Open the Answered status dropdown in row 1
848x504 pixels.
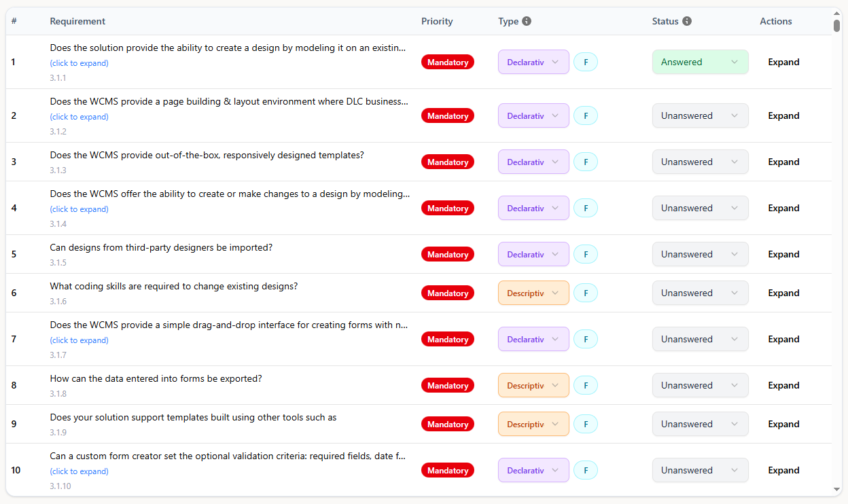[700, 62]
